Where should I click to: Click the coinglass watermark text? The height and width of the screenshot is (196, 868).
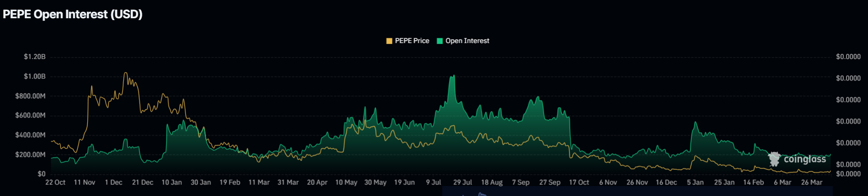(805, 160)
